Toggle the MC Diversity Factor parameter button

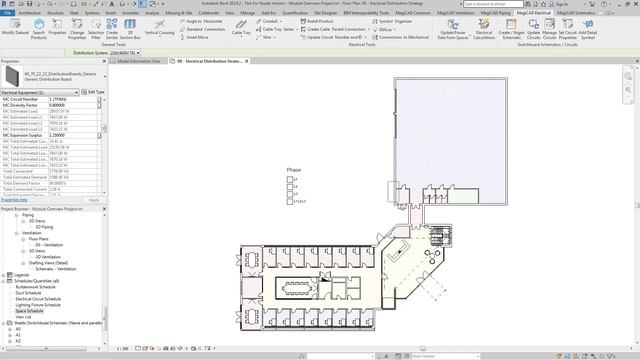pyautogui.click(x=99, y=105)
